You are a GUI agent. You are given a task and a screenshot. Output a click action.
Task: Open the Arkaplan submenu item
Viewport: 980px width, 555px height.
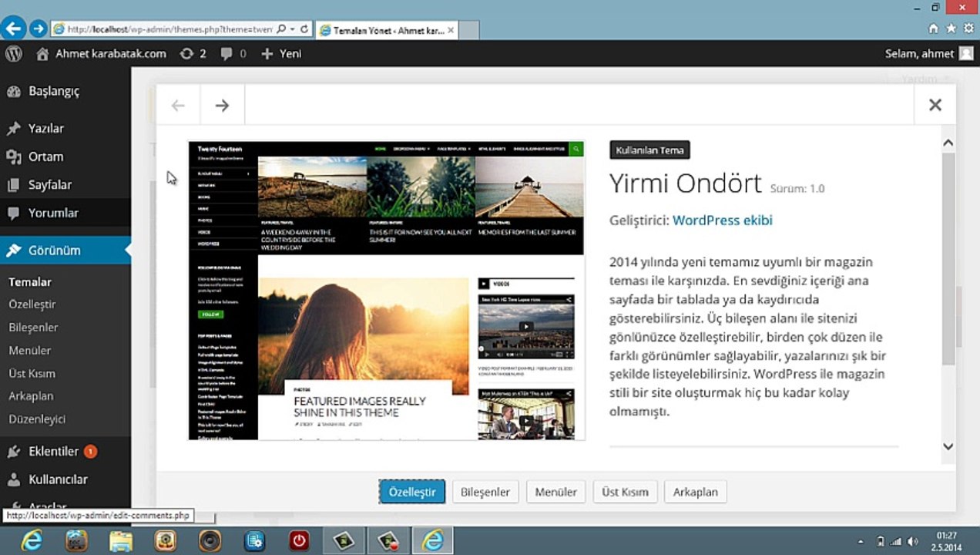pos(31,396)
